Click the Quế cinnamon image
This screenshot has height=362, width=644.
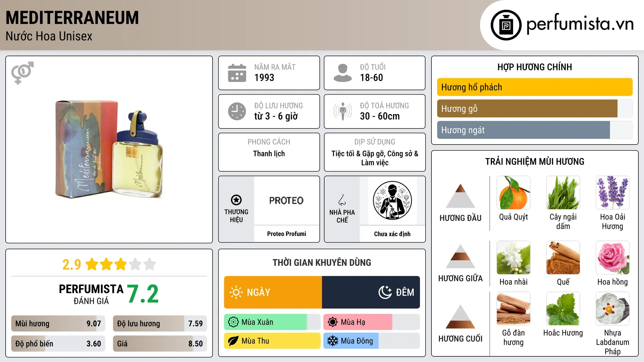pos(563,258)
